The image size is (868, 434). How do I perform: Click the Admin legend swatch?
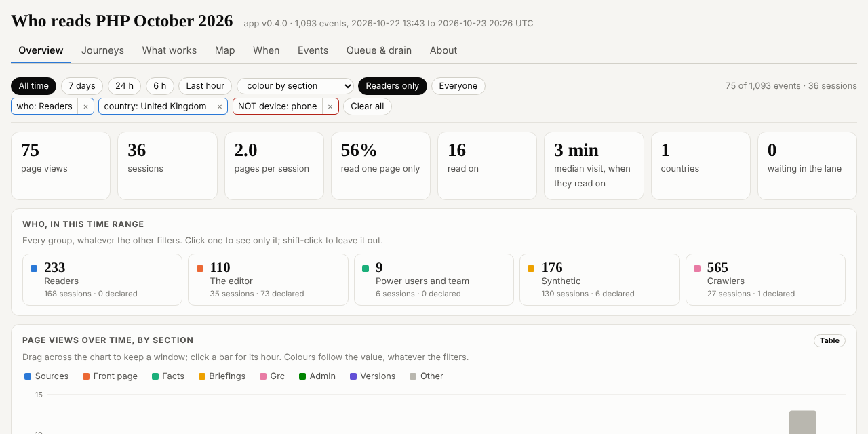[x=302, y=376]
